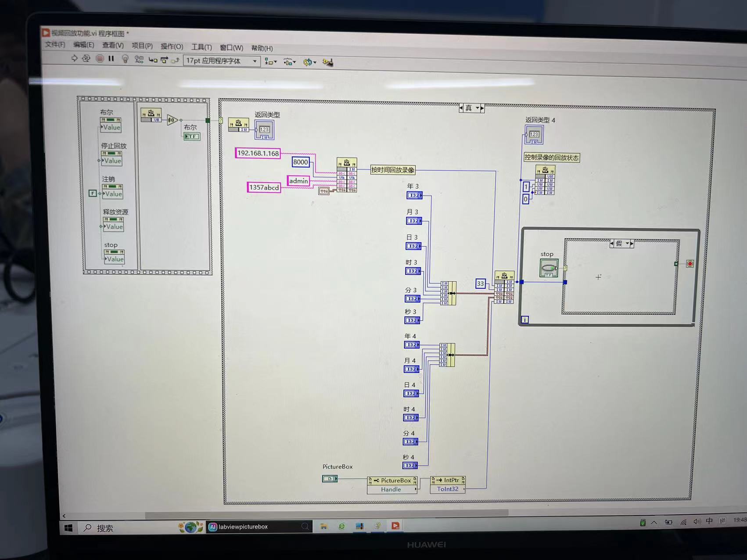Image resolution: width=747 pixels, height=560 pixels.
Task: Open the 帮助(H) menu
Action: coord(262,48)
